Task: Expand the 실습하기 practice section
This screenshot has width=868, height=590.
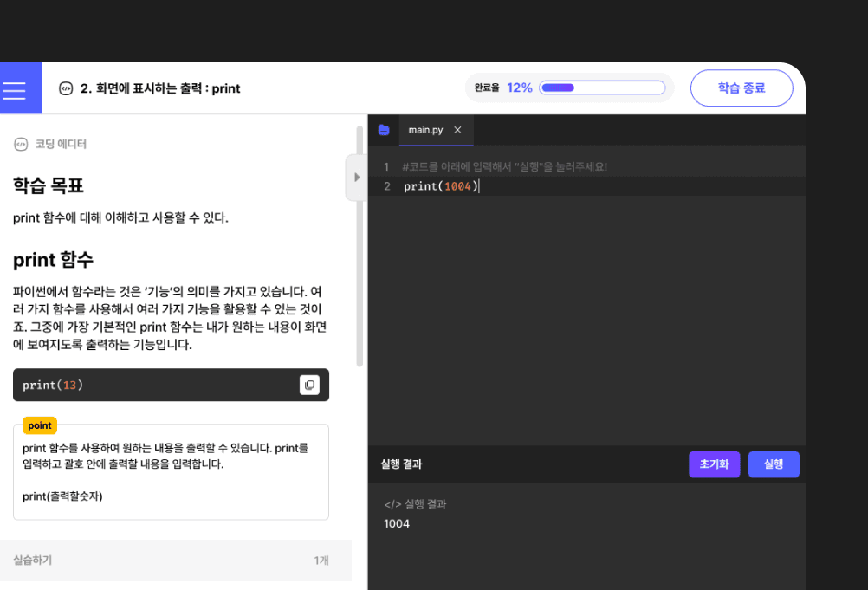Action: point(32,561)
